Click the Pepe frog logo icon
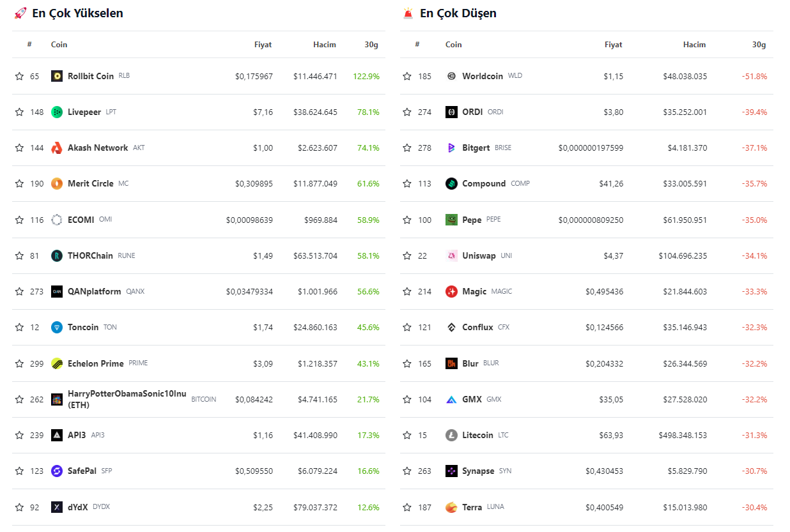790x532 pixels. [x=451, y=220]
